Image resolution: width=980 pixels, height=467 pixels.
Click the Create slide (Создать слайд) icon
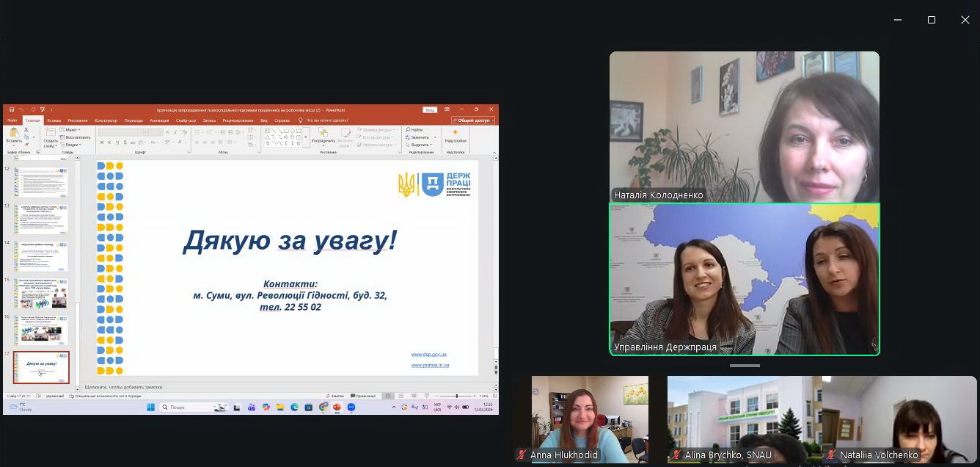(x=50, y=134)
